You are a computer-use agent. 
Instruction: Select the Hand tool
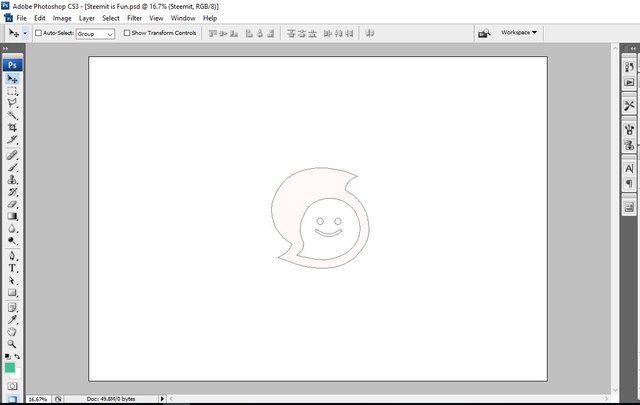(12, 332)
